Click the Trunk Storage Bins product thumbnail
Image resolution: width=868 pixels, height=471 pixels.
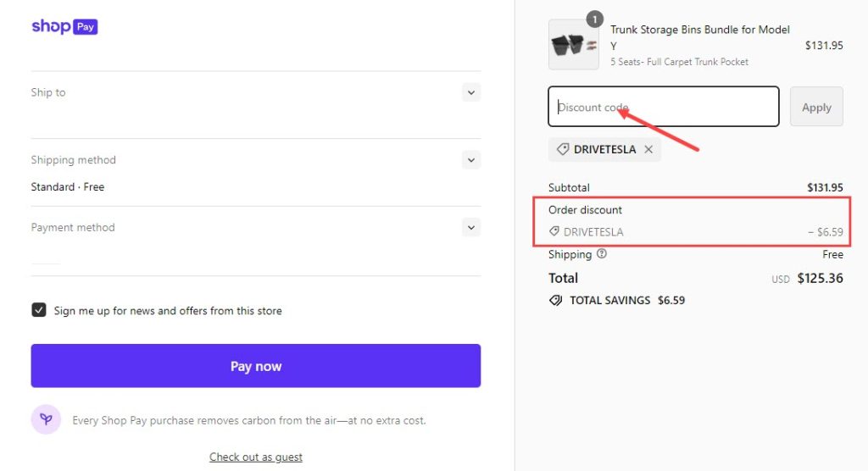pos(573,45)
